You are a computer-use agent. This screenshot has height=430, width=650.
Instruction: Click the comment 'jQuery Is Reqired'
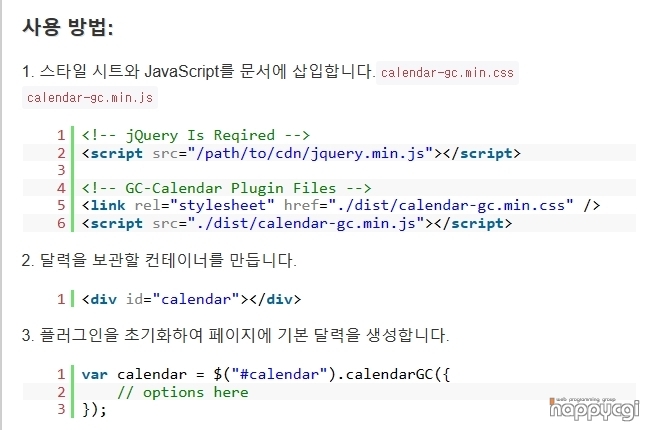coord(196,135)
